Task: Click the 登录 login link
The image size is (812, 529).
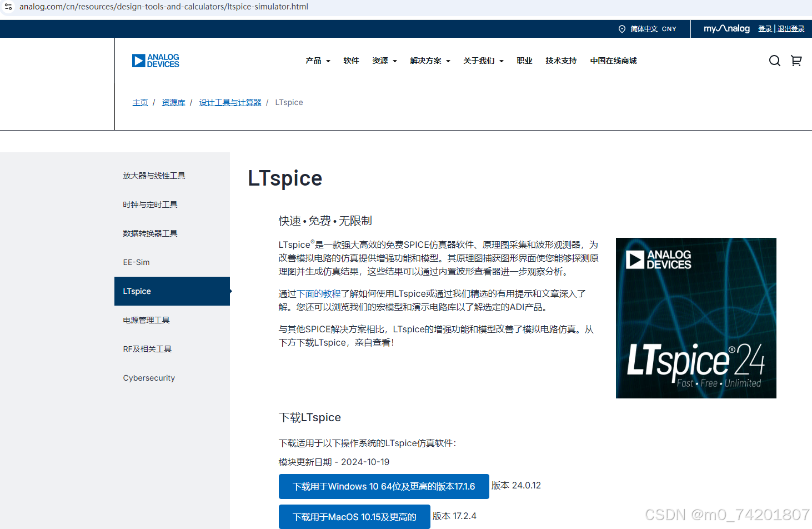Action: tap(765, 29)
